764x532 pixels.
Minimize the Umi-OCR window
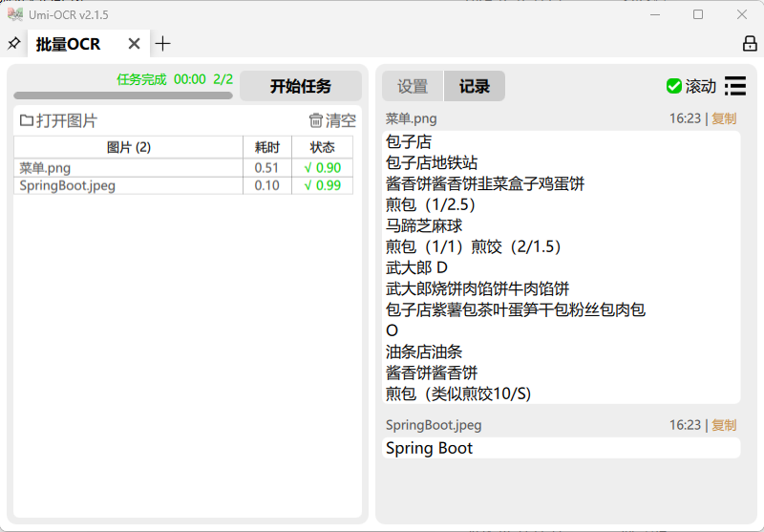click(655, 14)
